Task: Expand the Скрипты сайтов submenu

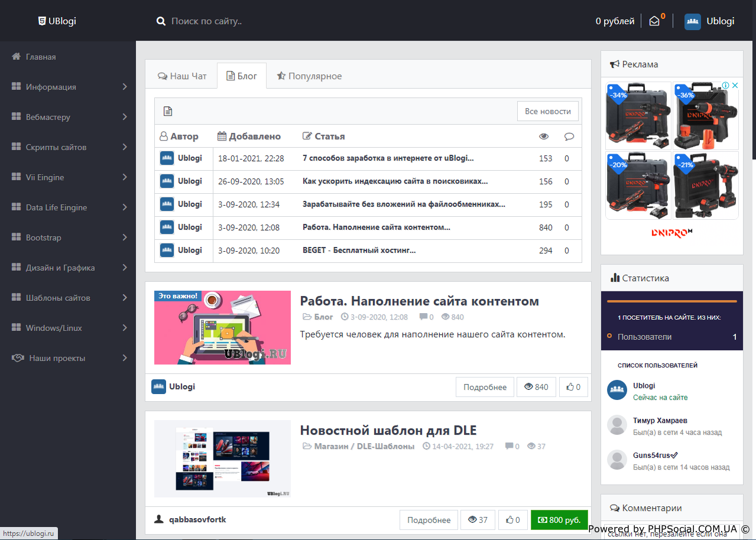Action: 125,147
